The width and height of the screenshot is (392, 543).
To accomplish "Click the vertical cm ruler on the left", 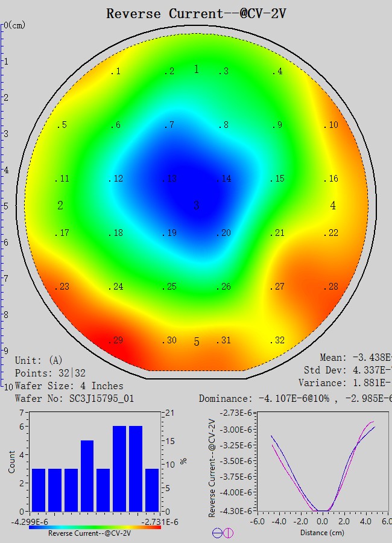I will 3,205.
